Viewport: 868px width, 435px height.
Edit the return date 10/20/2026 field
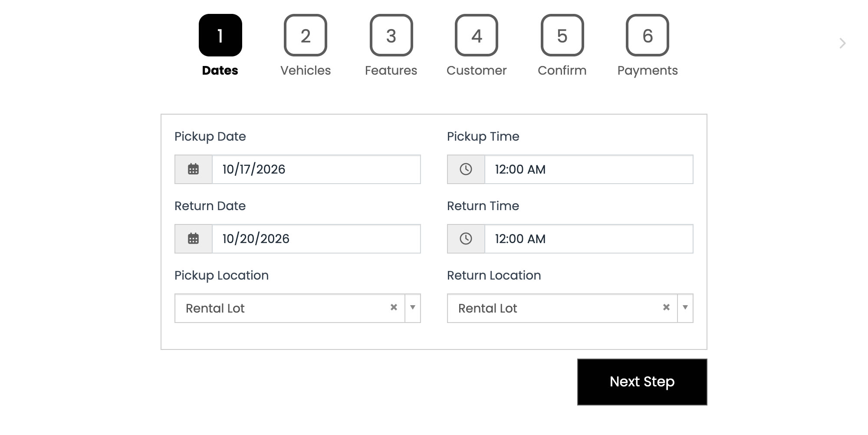click(x=316, y=239)
